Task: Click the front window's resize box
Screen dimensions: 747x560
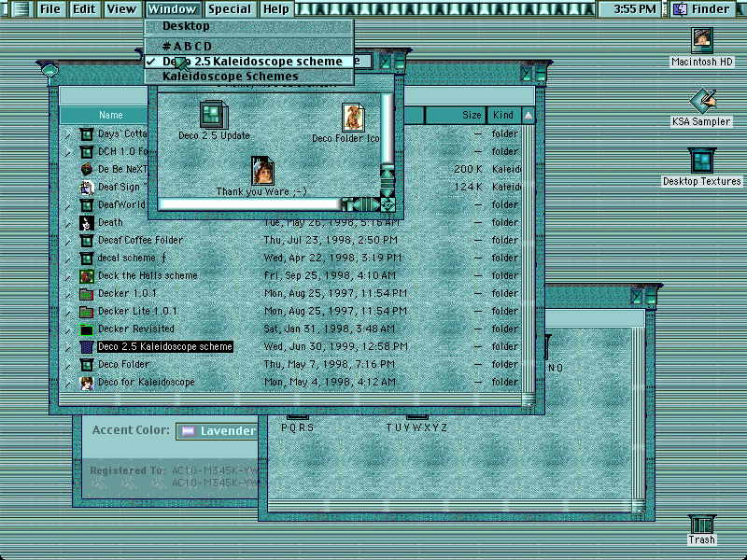Action: 388,204
